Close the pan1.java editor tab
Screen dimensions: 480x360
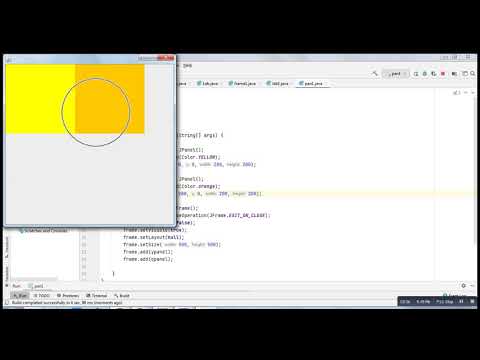click(326, 84)
